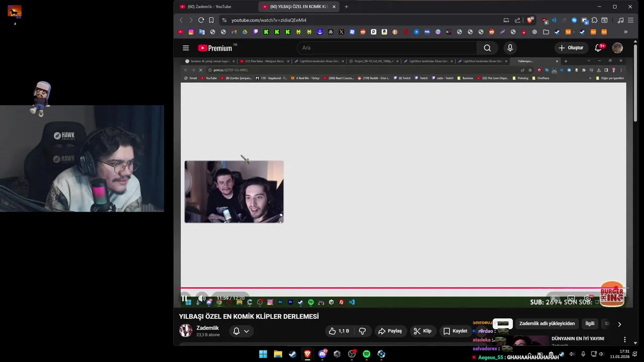644x362 pixels.
Task: Click the Kaydet save button
Action: 455,331
